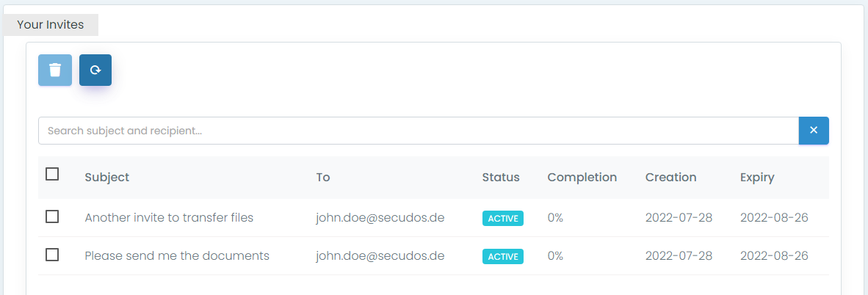
Task: Sort by the Creation column header
Action: [x=671, y=178]
